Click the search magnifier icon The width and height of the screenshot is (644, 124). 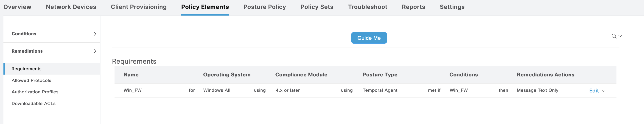[x=613, y=36]
